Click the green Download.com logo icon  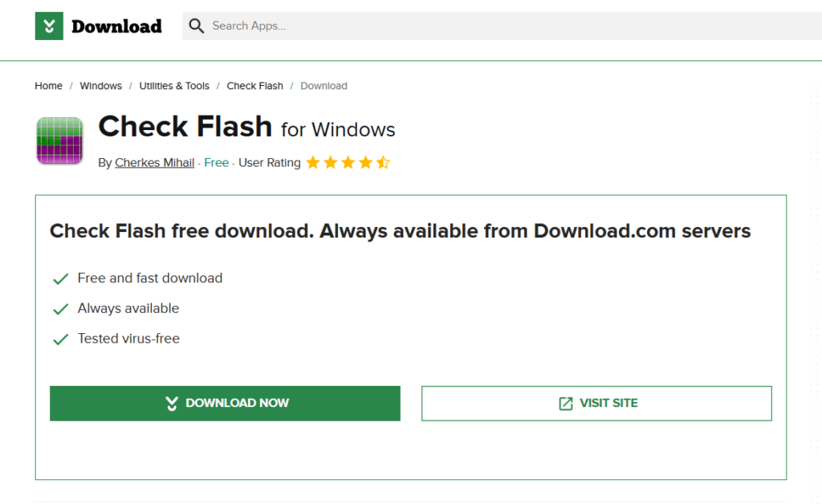[48, 26]
